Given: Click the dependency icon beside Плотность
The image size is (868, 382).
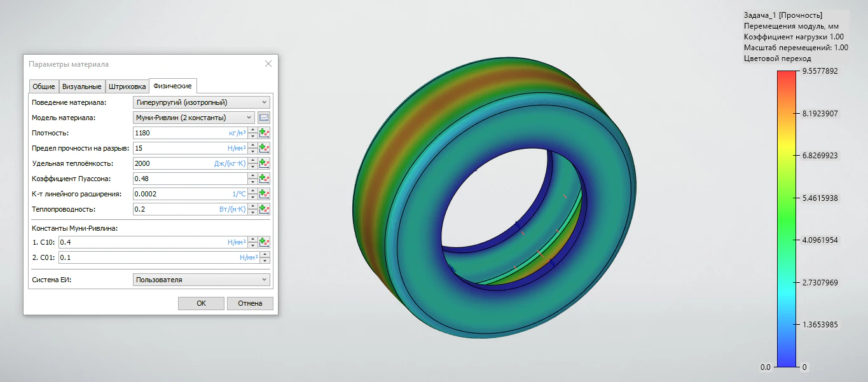Looking at the screenshot, I should [265, 133].
